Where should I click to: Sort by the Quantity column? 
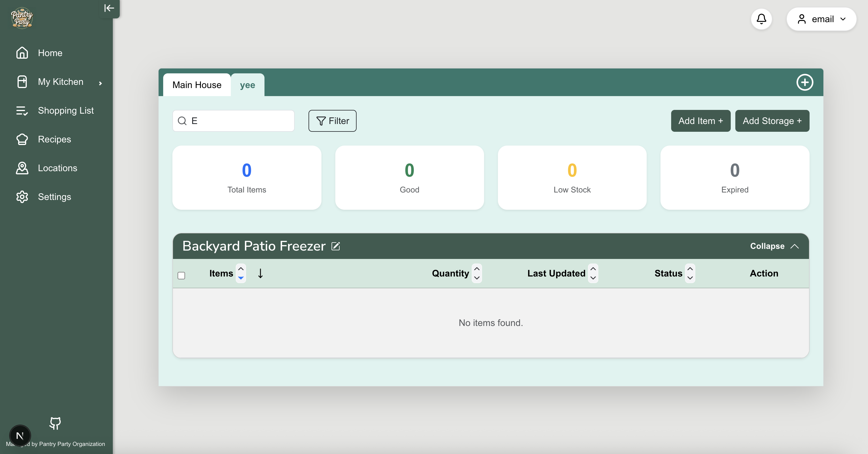click(477, 273)
